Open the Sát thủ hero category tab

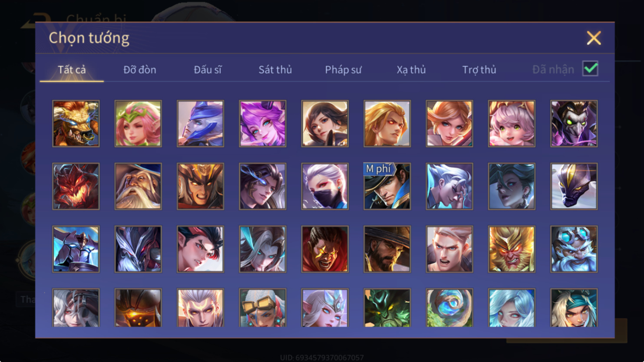275,69
